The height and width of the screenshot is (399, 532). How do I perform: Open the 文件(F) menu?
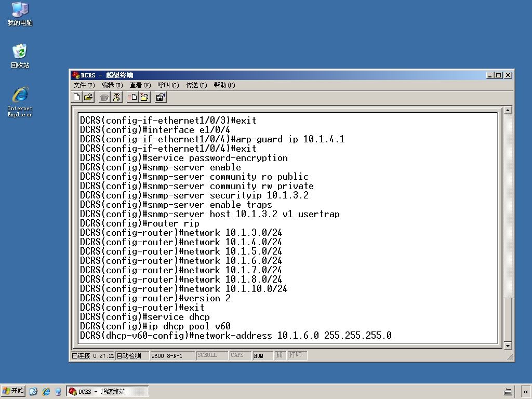tap(84, 85)
